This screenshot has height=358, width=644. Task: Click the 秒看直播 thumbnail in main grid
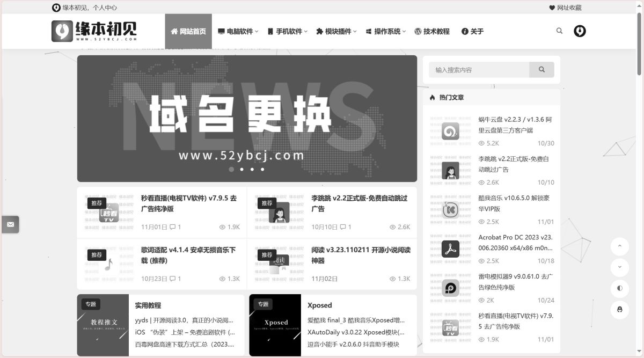click(109, 213)
